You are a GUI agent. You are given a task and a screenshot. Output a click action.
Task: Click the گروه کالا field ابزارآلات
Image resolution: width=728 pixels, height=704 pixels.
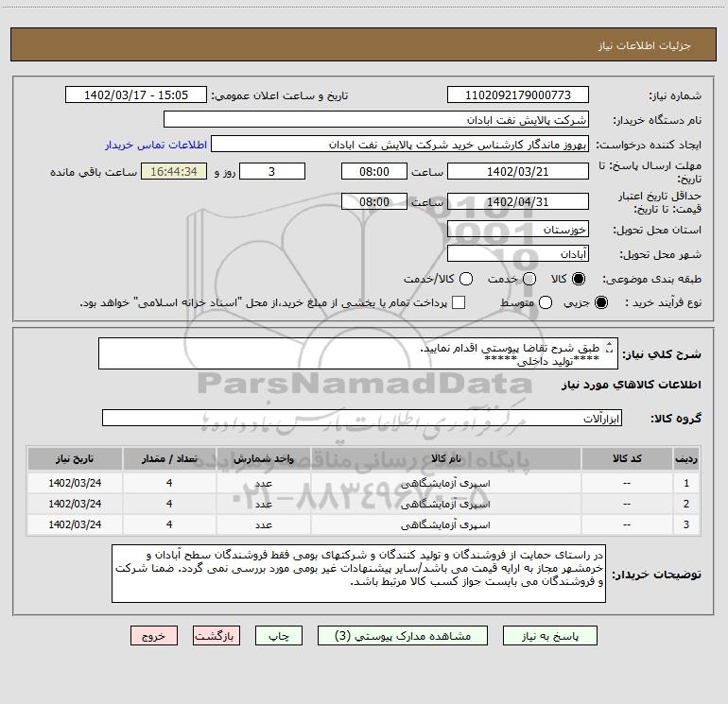(x=362, y=418)
